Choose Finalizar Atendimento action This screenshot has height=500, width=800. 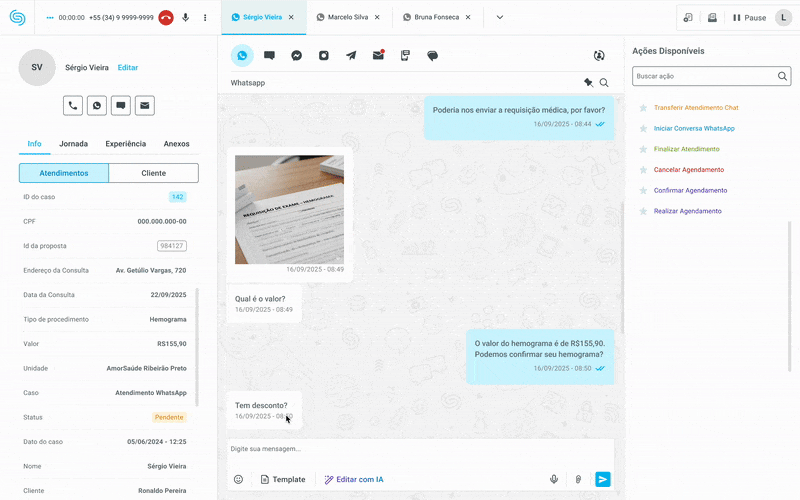click(686, 149)
